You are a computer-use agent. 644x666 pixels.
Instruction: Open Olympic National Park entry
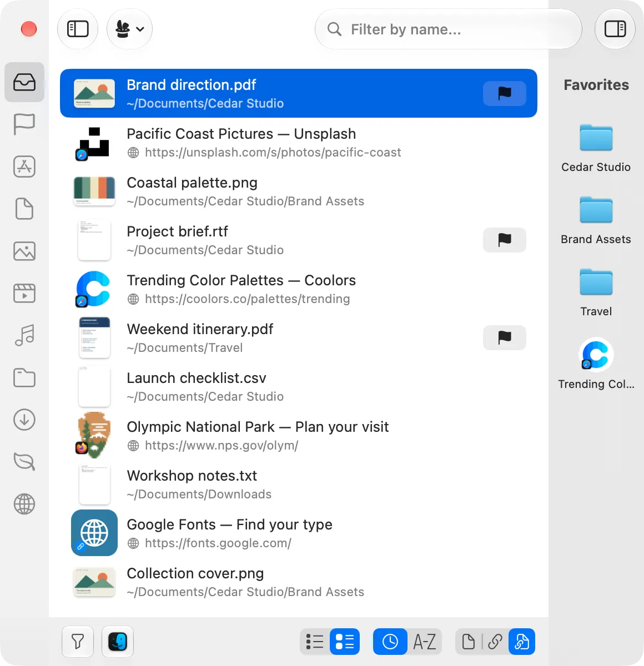point(299,435)
